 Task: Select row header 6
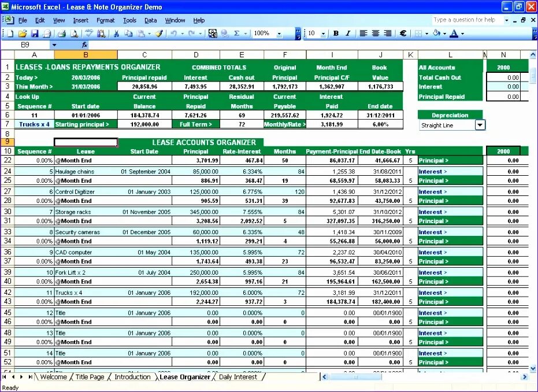pos(7,115)
